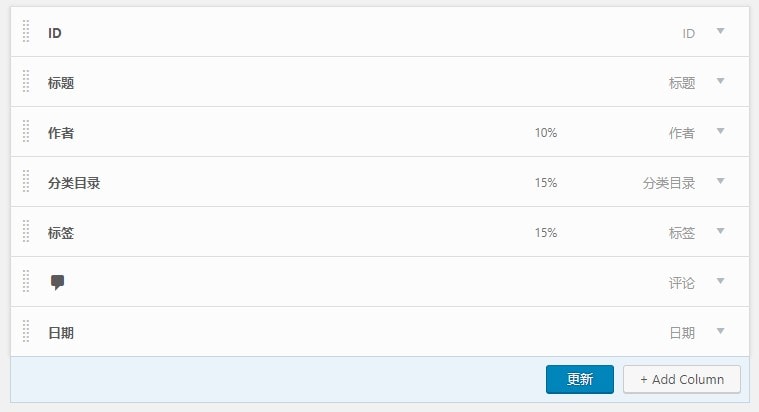Click the drag handle of the ID row
The height and width of the screenshot is (412, 759).
tap(26, 32)
